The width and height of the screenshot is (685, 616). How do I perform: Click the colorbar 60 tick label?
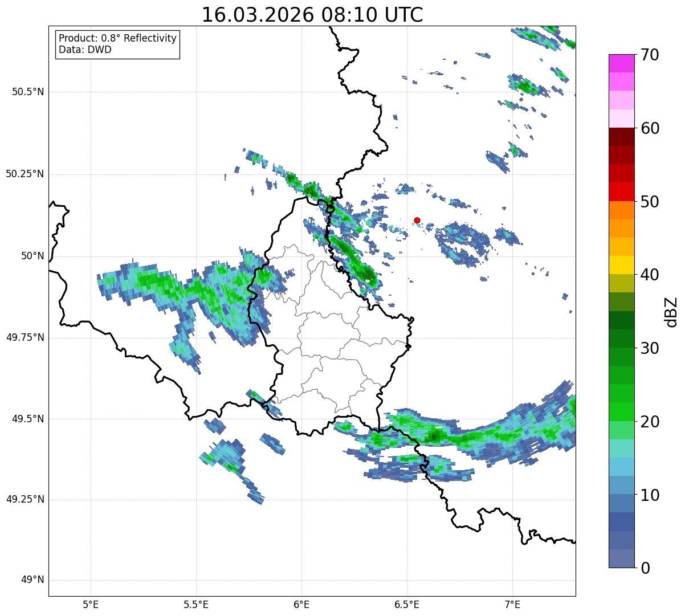point(650,128)
